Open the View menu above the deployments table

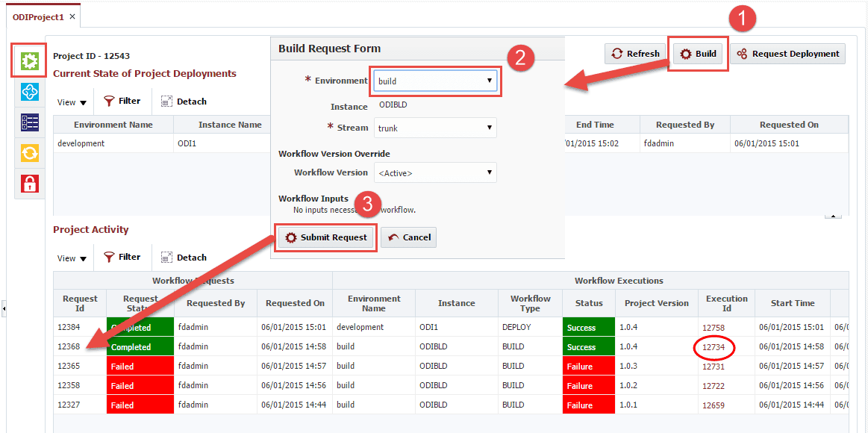click(72, 102)
